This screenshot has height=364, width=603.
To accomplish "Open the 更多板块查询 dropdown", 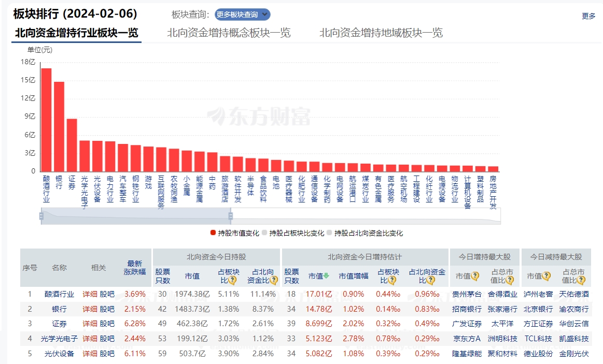I will 242,14.
